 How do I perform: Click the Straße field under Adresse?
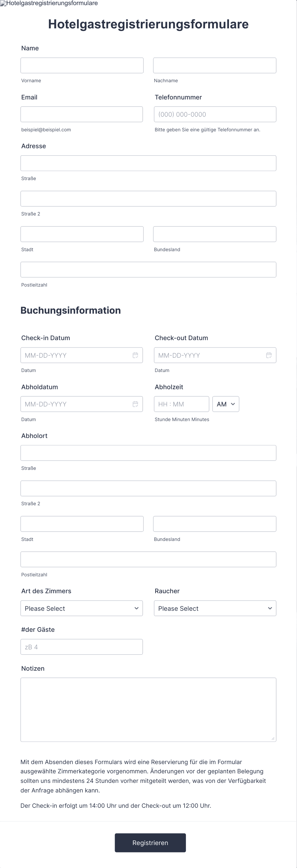(148, 163)
